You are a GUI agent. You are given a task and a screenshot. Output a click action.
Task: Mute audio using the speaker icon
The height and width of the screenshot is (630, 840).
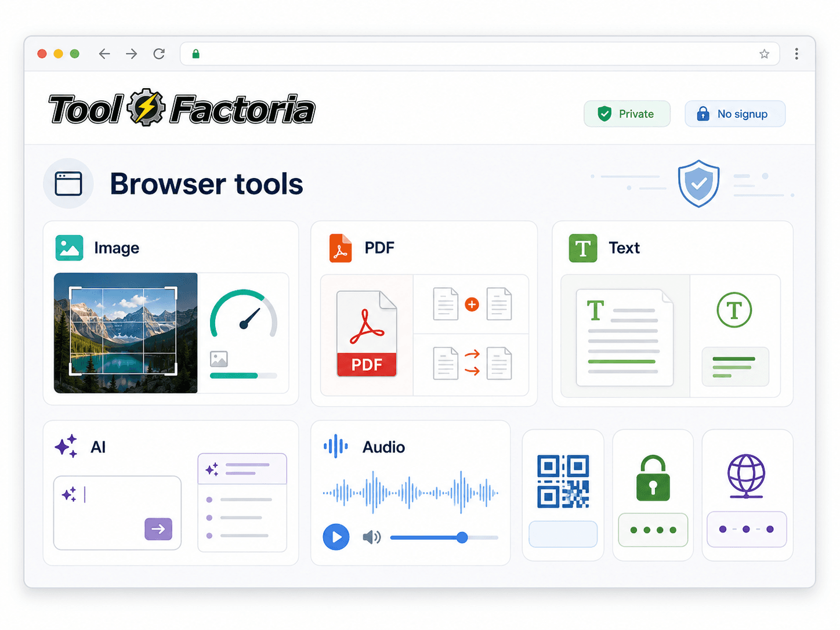point(372,537)
